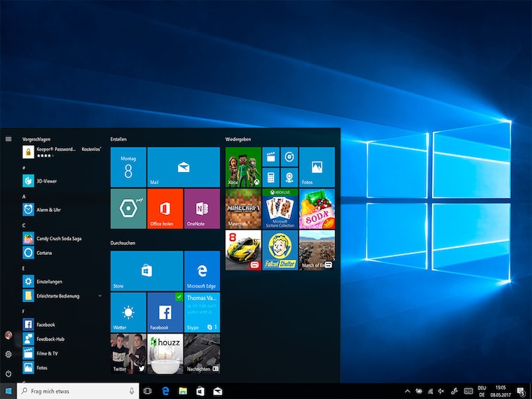Screen dimensions: 532x399
Task: Open the Xbox tile
Action: tap(243, 166)
